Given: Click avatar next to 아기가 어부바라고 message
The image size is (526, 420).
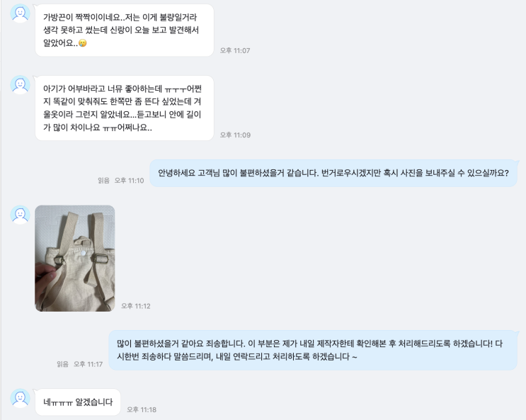Looking at the screenshot, I should point(20,84).
